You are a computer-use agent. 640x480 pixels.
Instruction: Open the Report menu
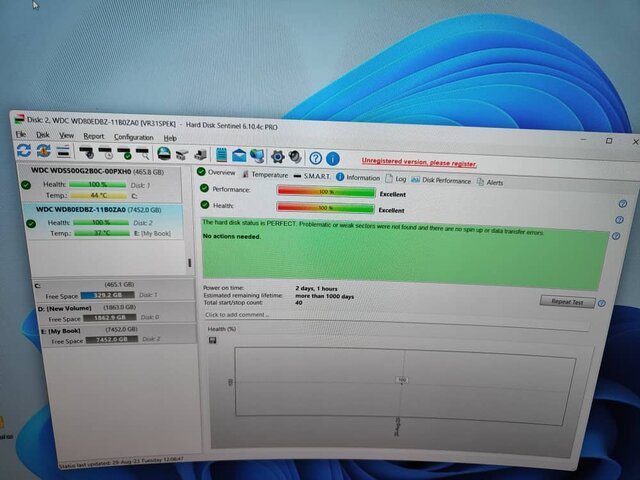click(x=93, y=136)
